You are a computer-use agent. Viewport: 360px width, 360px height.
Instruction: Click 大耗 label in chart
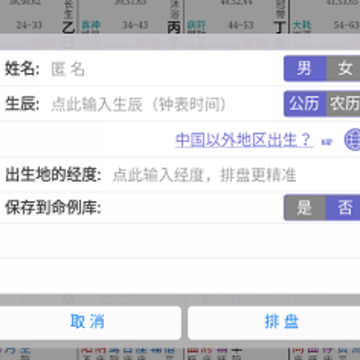[x=302, y=26]
